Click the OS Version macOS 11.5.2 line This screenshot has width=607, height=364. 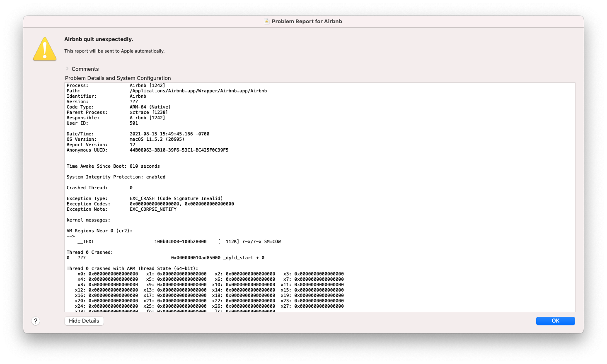[157, 140]
